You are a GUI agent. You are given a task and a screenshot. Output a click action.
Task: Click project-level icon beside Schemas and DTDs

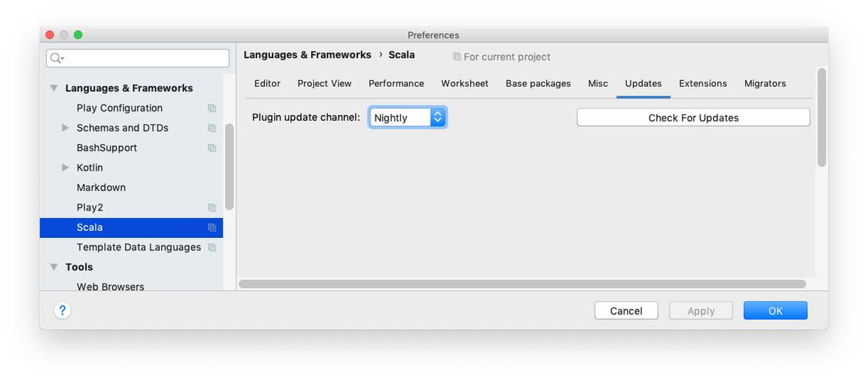212,128
